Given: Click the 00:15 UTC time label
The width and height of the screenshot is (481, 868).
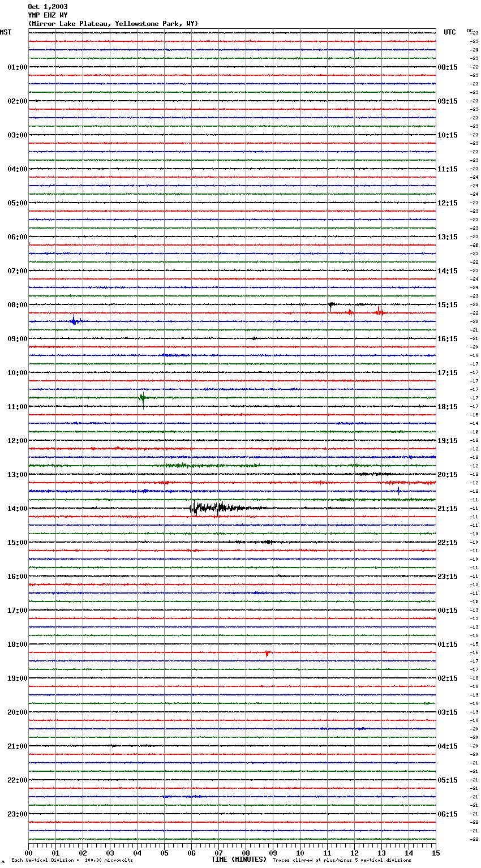Looking at the screenshot, I should [x=448, y=611].
